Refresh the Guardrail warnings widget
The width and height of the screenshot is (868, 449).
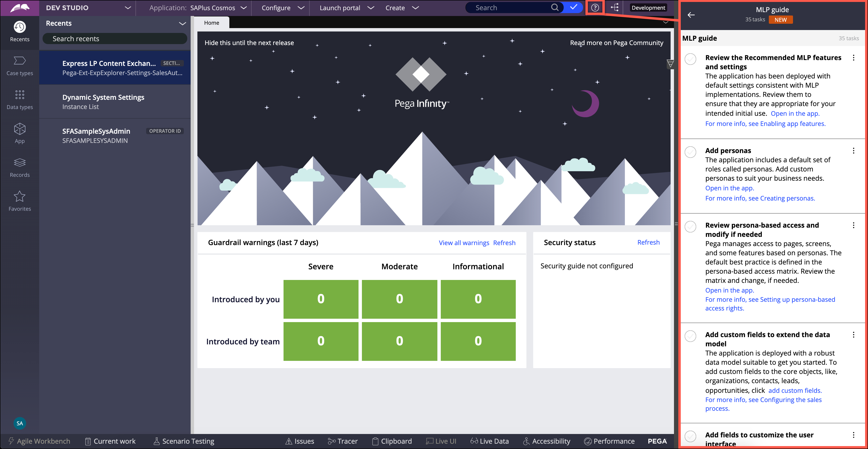504,243
